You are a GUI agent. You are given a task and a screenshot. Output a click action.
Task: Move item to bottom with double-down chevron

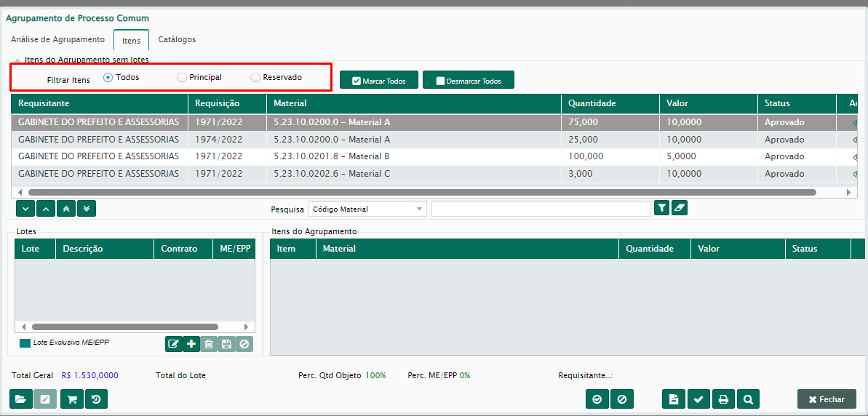(87, 209)
